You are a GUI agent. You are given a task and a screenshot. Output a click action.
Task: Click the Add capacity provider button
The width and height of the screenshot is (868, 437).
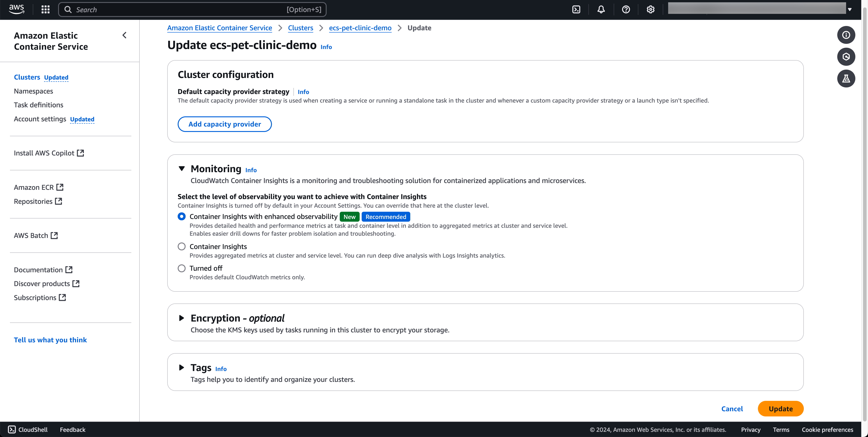[224, 124]
